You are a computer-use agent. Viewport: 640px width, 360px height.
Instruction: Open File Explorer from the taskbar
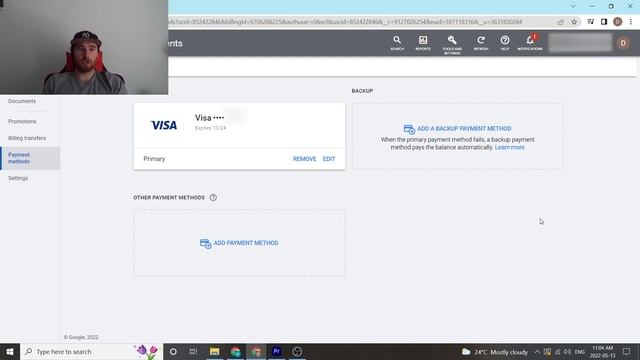214,351
